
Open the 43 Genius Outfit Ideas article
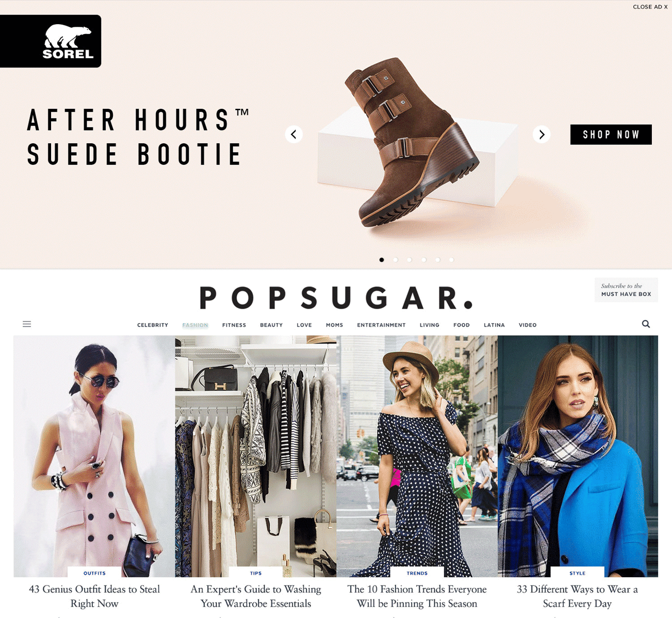[x=94, y=596]
